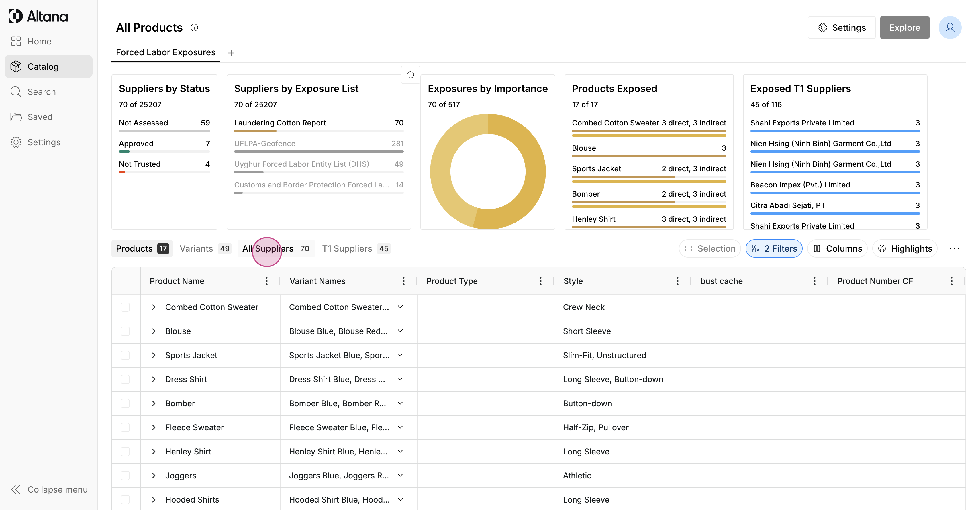Click the reset refresh icon above charts
The image size is (980, 510).
(x=410, y=74)
